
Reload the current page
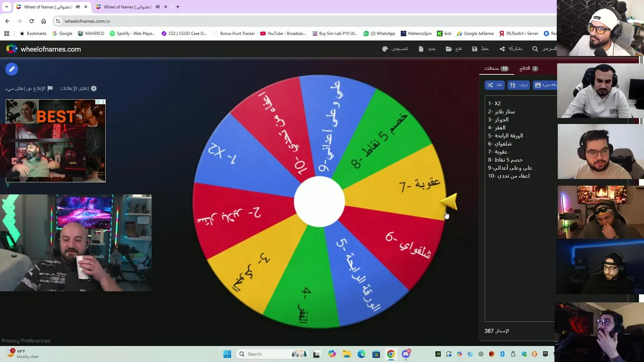click(31, 21)
